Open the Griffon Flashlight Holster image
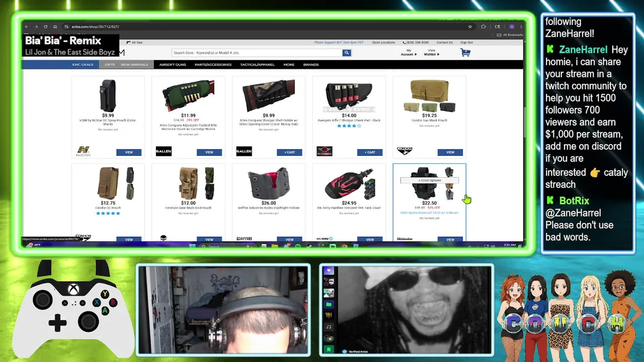 click(269, 184)
